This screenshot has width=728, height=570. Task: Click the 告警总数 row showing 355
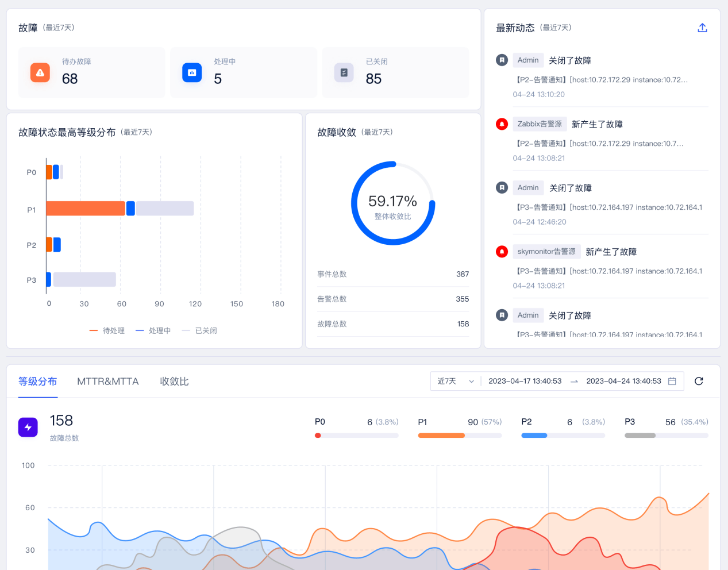click(393, 299)
